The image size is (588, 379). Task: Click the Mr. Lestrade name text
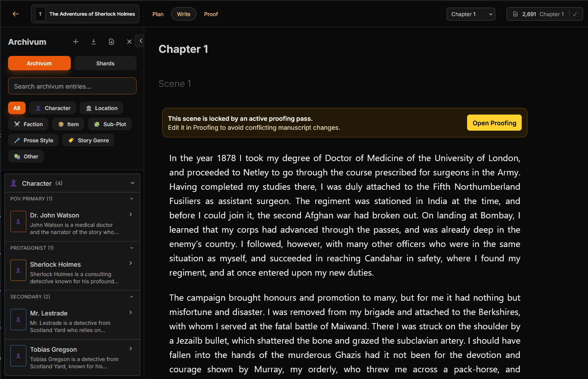pos(49,313)
